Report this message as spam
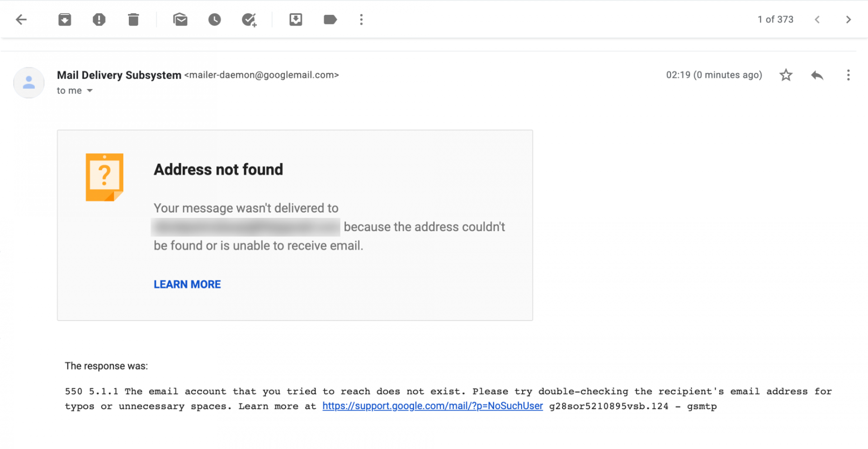Screen dimensions: 868x449 pyautogui.click(x=99, y=19)
